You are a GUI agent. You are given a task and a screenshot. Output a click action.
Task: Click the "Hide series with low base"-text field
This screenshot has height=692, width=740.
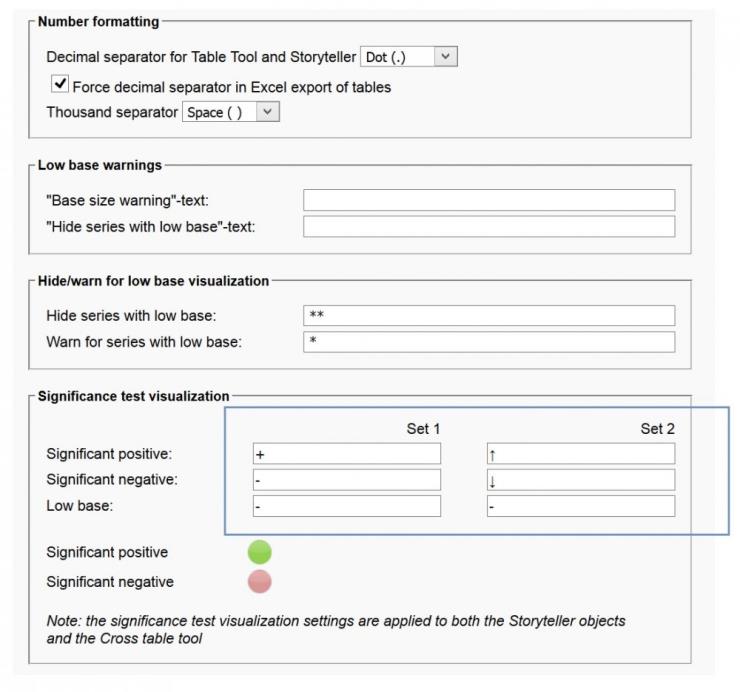pos(488,227)
